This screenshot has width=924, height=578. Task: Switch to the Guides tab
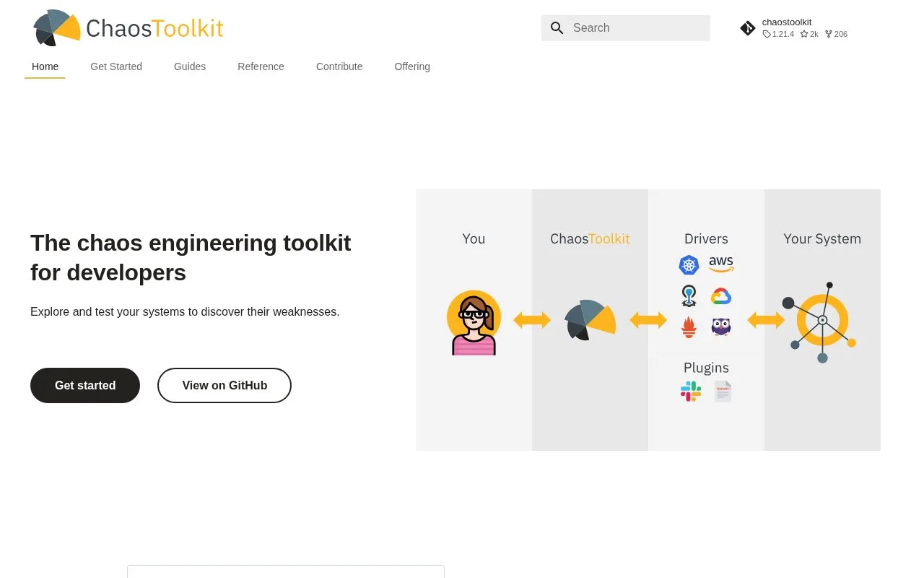pos(190,66)
